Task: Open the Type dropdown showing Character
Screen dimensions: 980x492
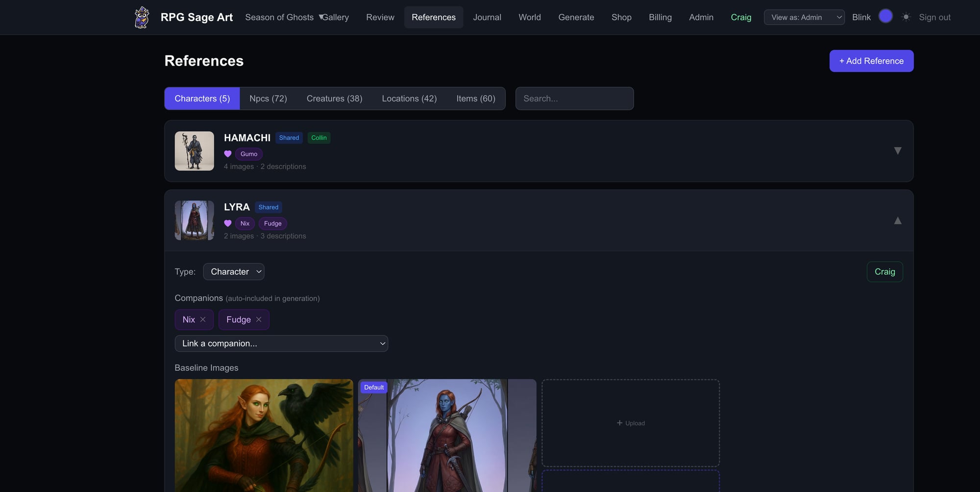Action: pyautogui.click(x=233, y=271)
